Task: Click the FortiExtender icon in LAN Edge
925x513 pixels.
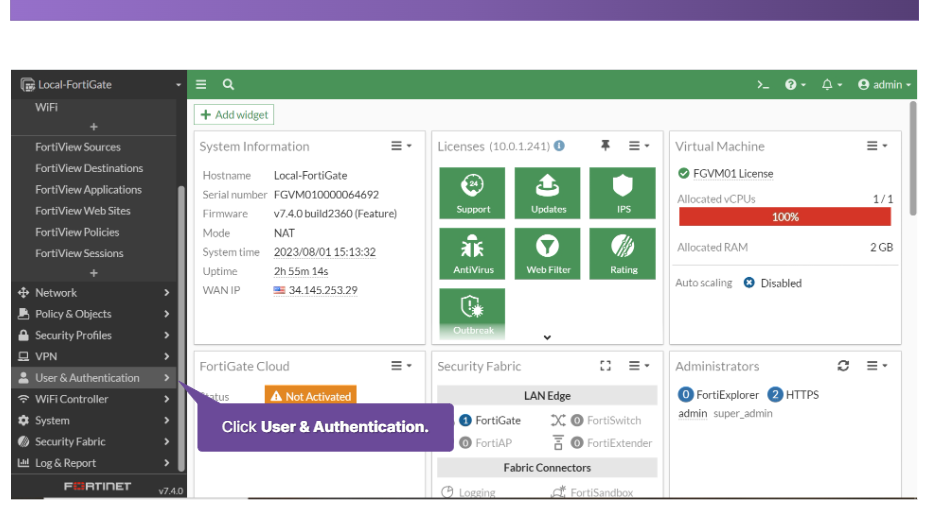Action: 558,442
